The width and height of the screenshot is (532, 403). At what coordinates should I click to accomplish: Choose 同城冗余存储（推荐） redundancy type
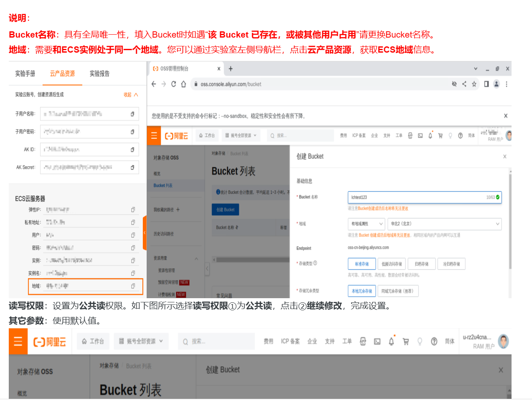397,291
